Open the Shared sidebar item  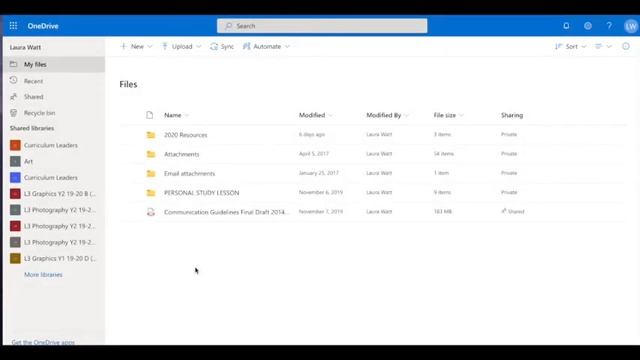point(54,97)
